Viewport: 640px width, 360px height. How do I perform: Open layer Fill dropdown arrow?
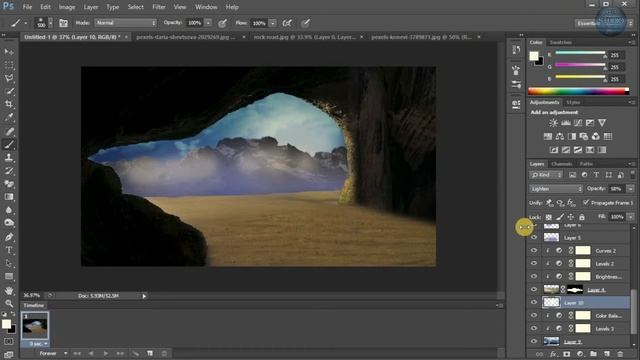[631, 217]
